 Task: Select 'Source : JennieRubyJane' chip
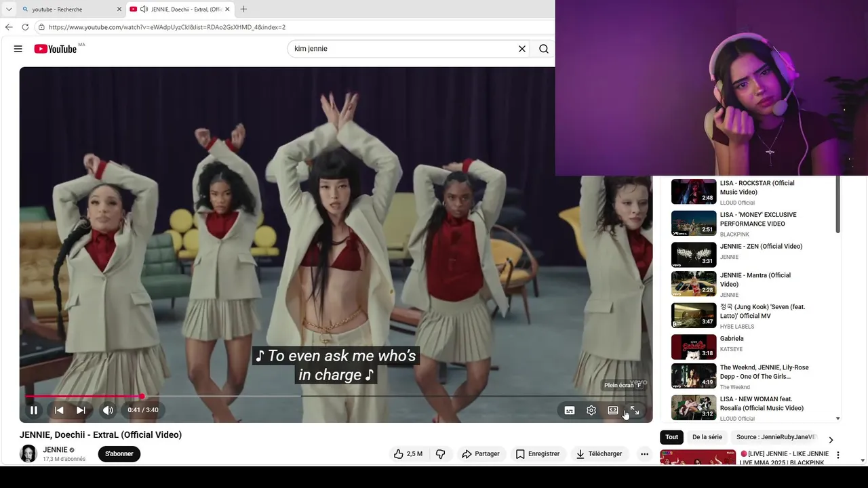(x=776, y=437)
